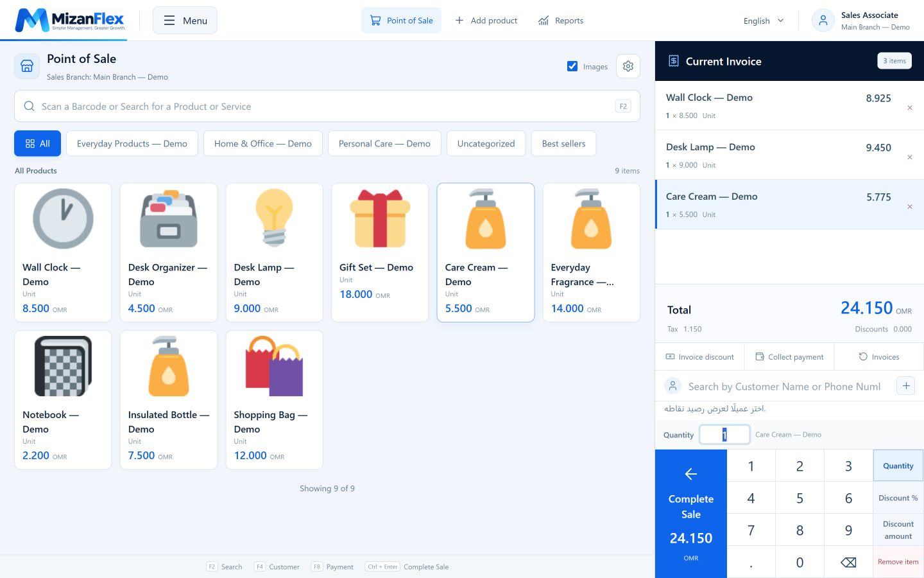Viewport: 924px width, 578px height.
Task: Click Collect payment button
Action: 789,356
